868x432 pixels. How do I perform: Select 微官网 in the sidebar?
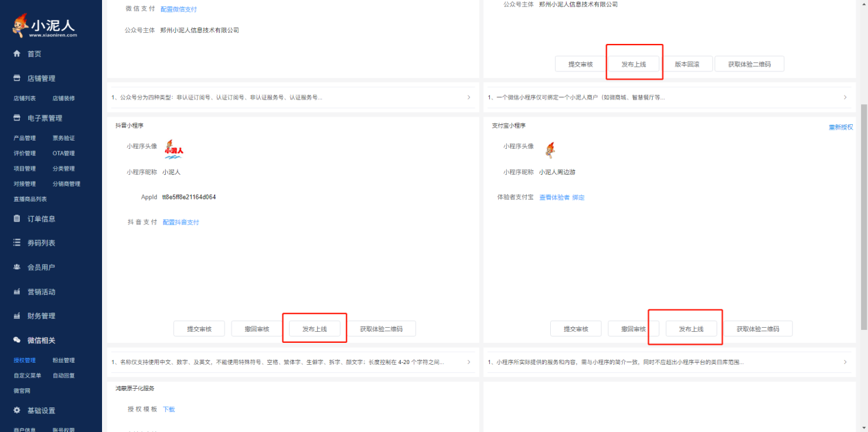pyautogui.click(x=22, y=391)
